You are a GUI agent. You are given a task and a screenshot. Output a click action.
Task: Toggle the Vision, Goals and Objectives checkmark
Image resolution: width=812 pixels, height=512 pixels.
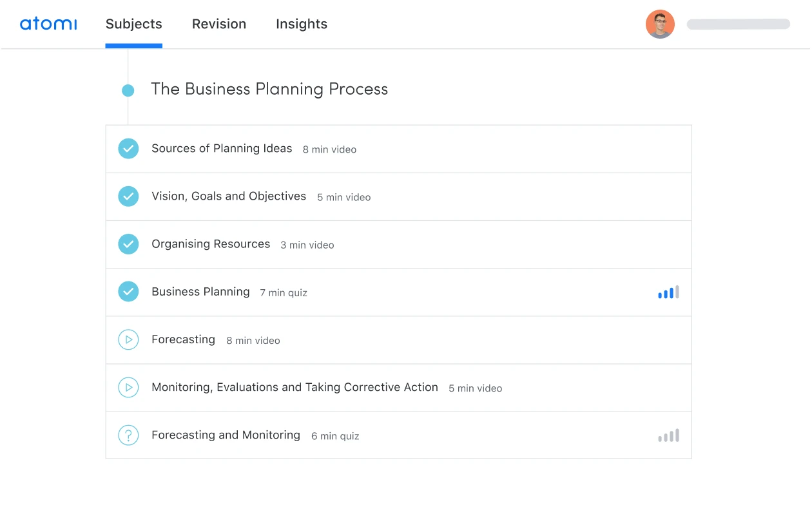point(128,196)
